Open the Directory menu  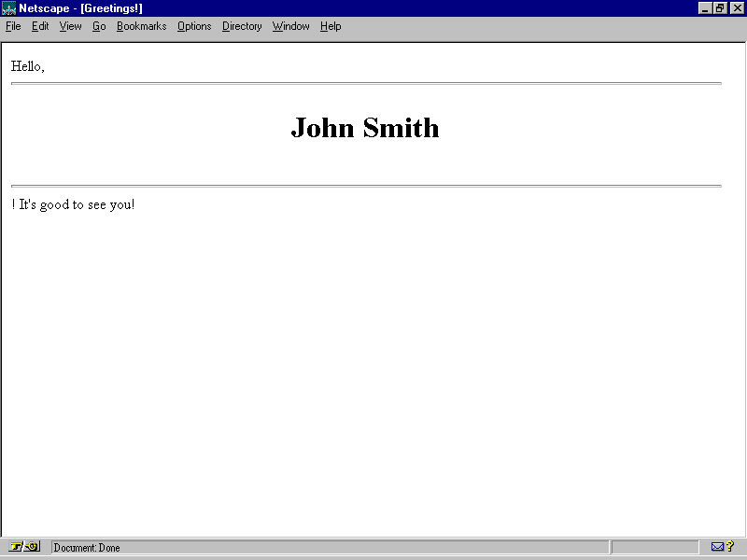coord(242,26)
